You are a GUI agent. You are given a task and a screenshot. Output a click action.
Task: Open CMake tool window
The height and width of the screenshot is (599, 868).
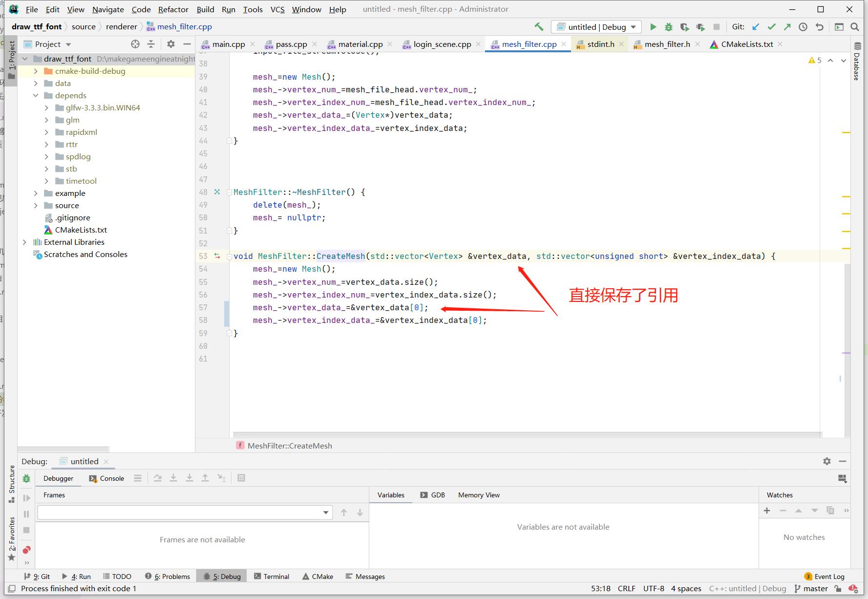click(318, 577)
